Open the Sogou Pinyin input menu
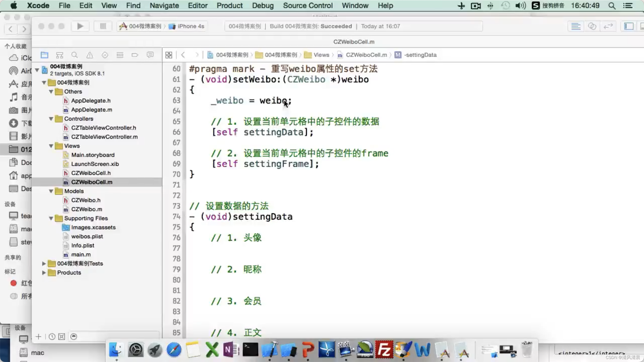The image size is (644, 362). click(547, 6)
